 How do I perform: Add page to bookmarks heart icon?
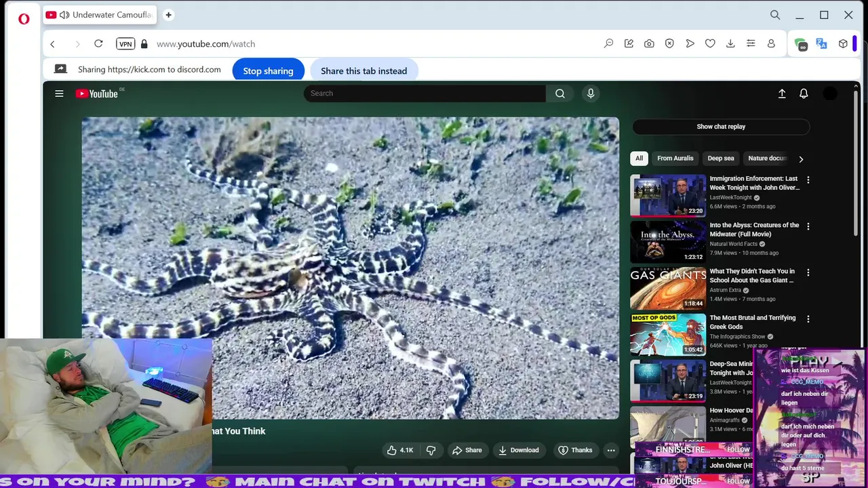pyautogui.click(x=710, y=43)
